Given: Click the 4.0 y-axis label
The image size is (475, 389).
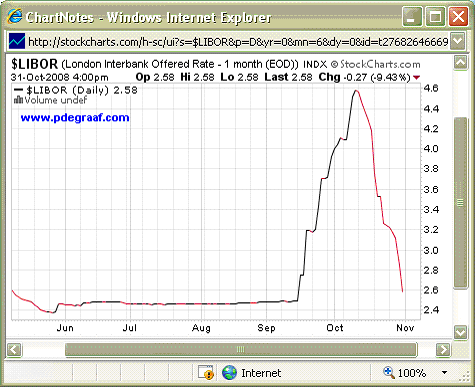Looking at the screenshot, I should pos(431,149).
